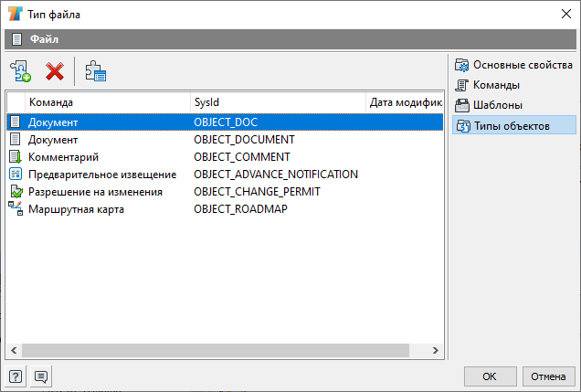Delete selected entry with red X

tap(55, 71)
